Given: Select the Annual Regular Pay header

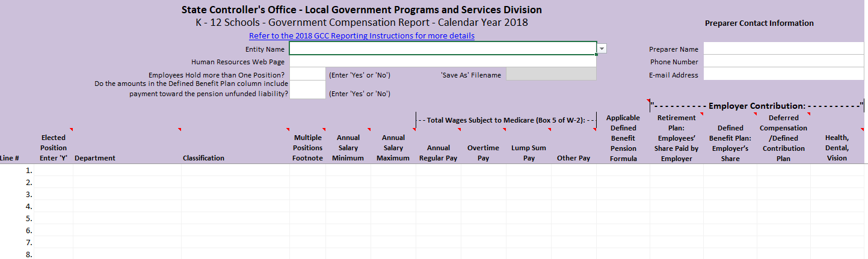Looking at the screenshot, I should tap(439, 153).
